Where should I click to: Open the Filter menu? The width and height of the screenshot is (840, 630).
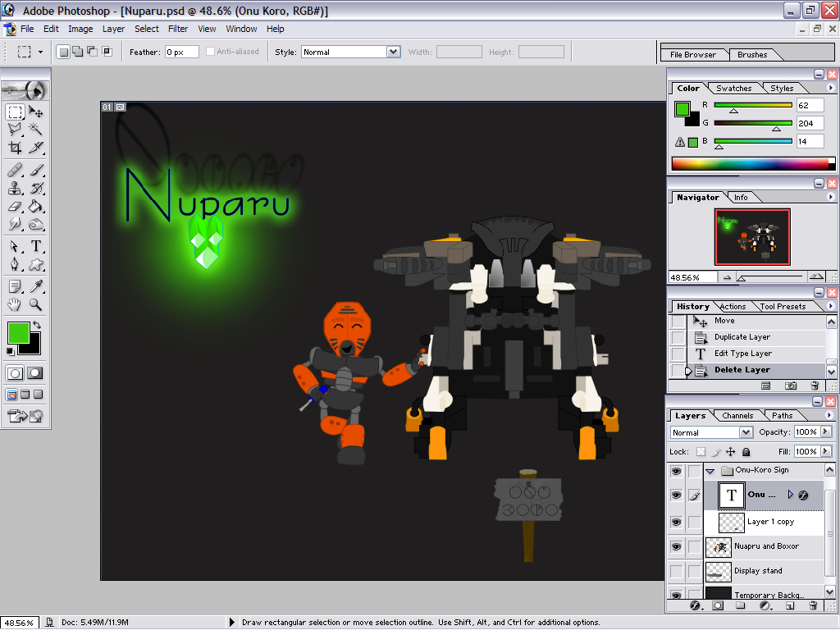click(x=178, y=29)
